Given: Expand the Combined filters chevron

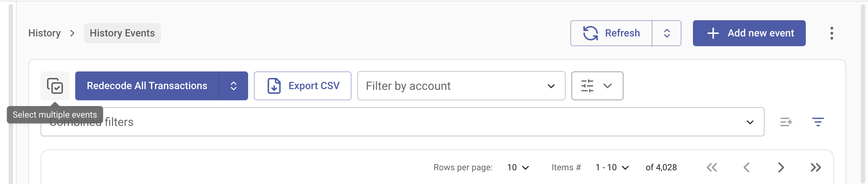Looking at the screenshot, I should (750, 122).
